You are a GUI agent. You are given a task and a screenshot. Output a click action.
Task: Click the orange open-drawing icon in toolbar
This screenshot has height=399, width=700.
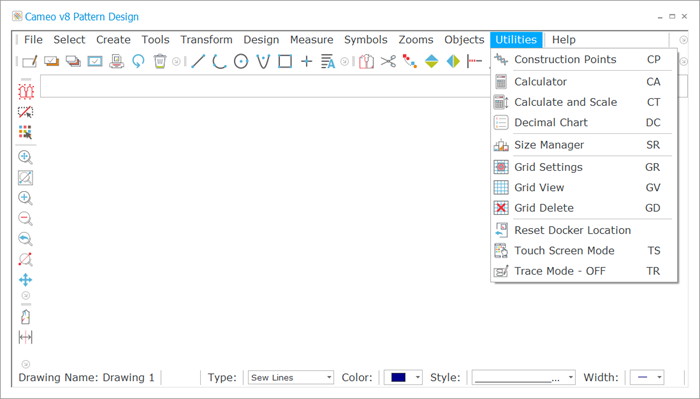tap(51, 61)
